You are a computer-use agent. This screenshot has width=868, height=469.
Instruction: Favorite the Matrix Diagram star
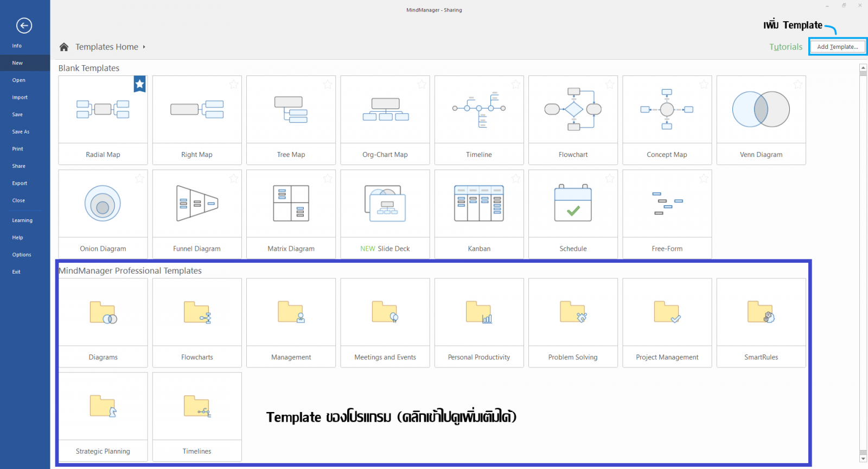click(328, 178)
